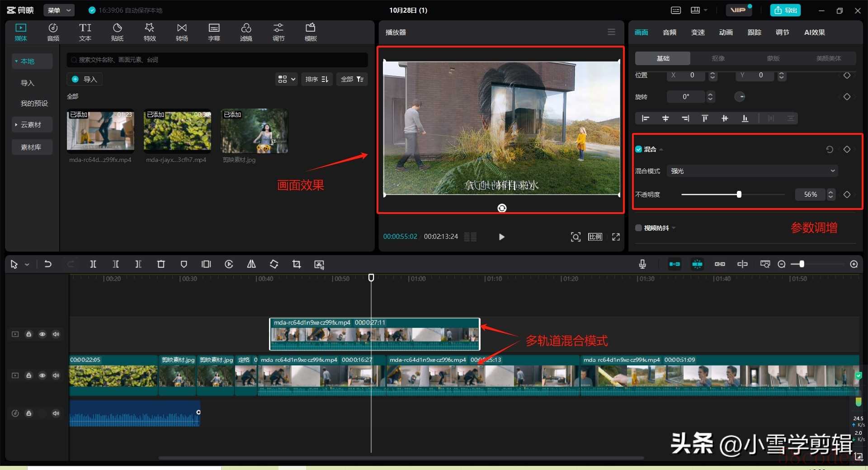Open the 贴纸 stickers panel
The width and height of the screenshot is (868, 470).
pos(117,32)
